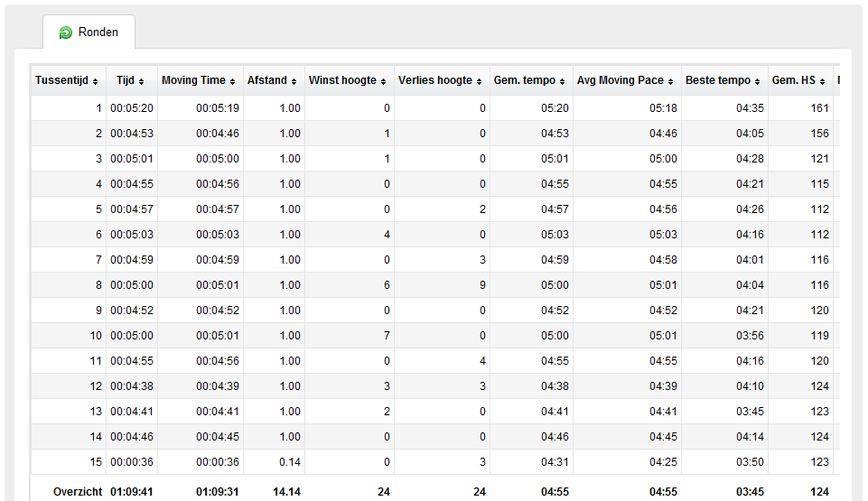Click Overzicht total time 01:09:41

(x=132, y=492)
